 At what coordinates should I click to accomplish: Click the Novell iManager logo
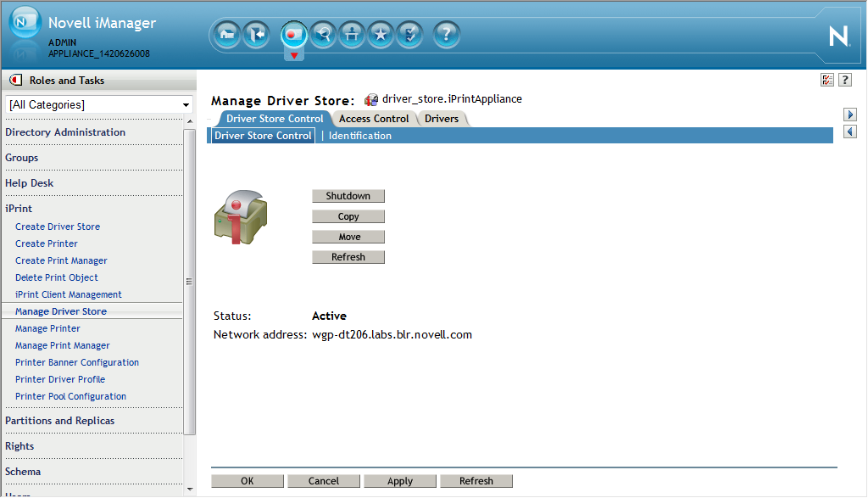coord(25,22)
